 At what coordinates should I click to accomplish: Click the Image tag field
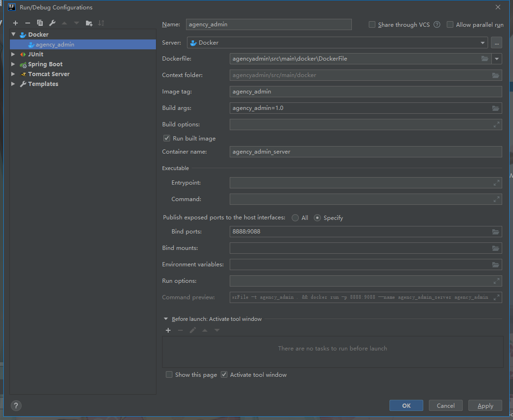366,92
